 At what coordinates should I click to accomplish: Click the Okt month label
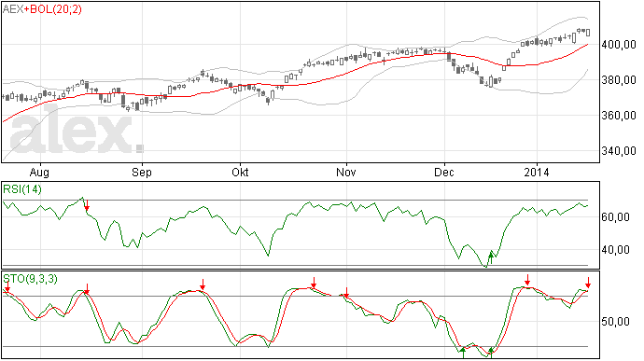240,173
